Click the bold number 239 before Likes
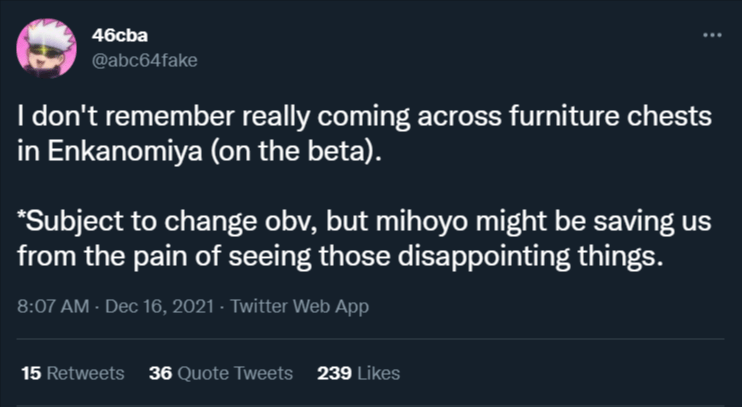The width and height of the screenshot is (742, 407). [x=335, y=373]
